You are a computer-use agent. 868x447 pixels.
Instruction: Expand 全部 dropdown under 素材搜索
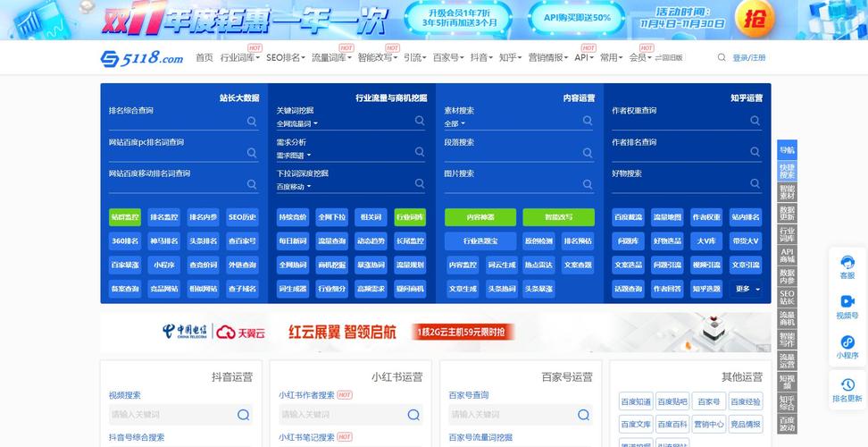455,124
